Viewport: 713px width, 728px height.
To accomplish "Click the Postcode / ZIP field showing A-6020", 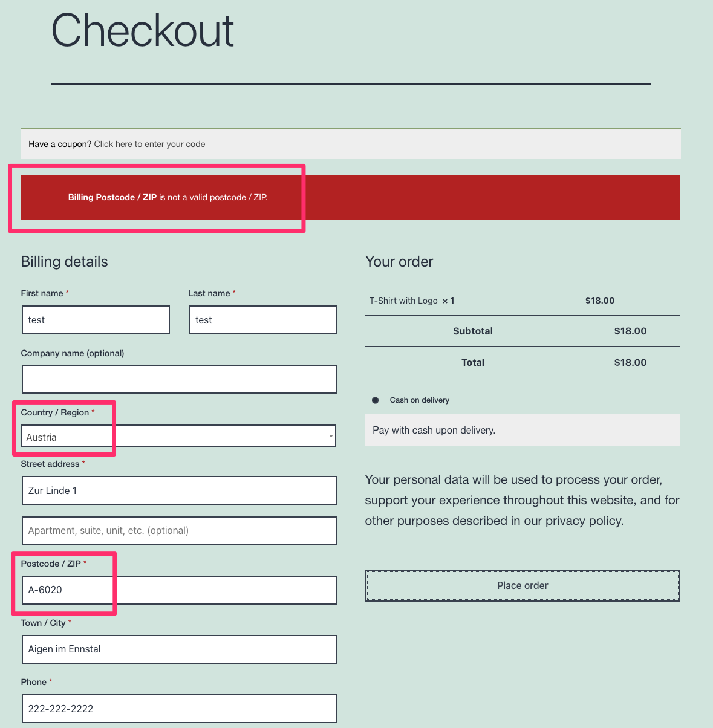I will coord(179,590).
